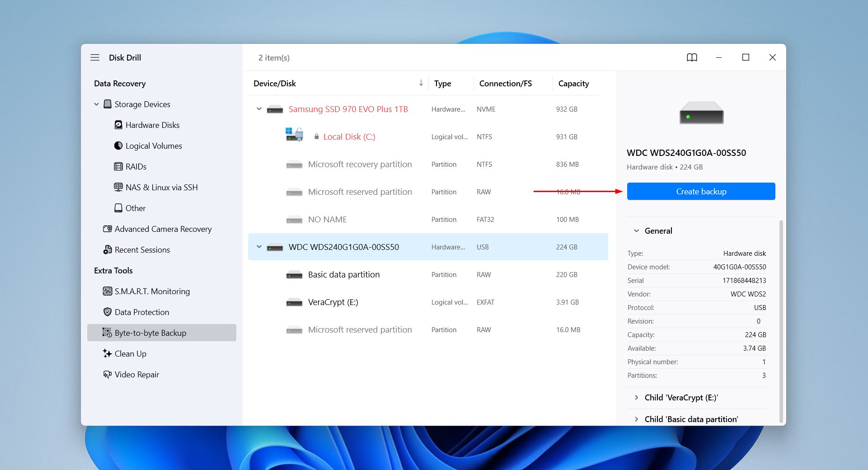Click the serial value '171868448213'

click(744, 280)
